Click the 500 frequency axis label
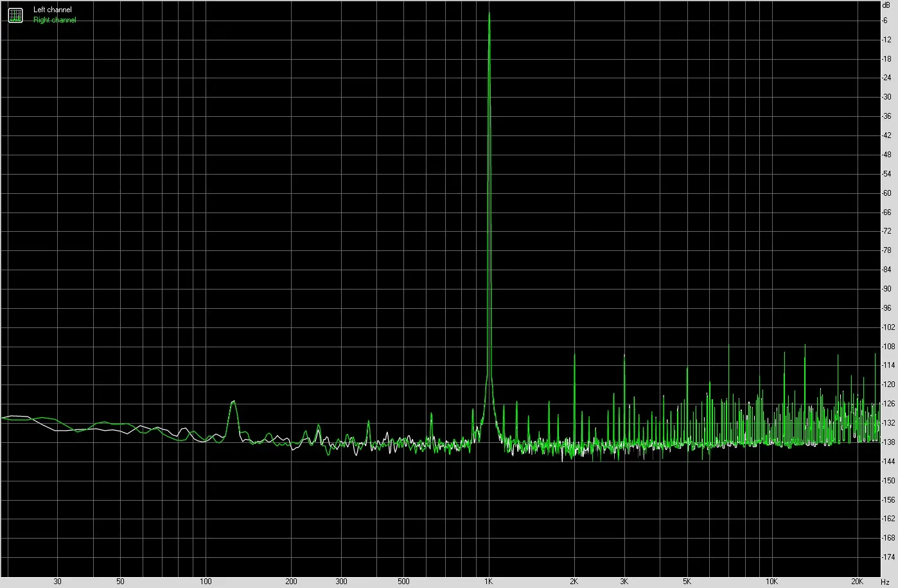 click(x=403, y=582)
